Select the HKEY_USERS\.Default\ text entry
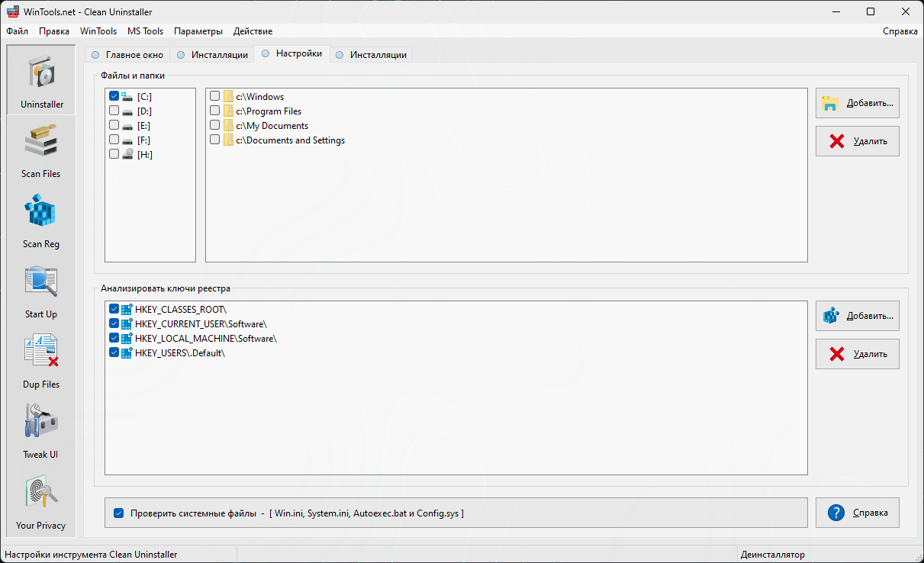Image resolution: width=924 pixels, height=563 pixels. (x=180, y=353)
